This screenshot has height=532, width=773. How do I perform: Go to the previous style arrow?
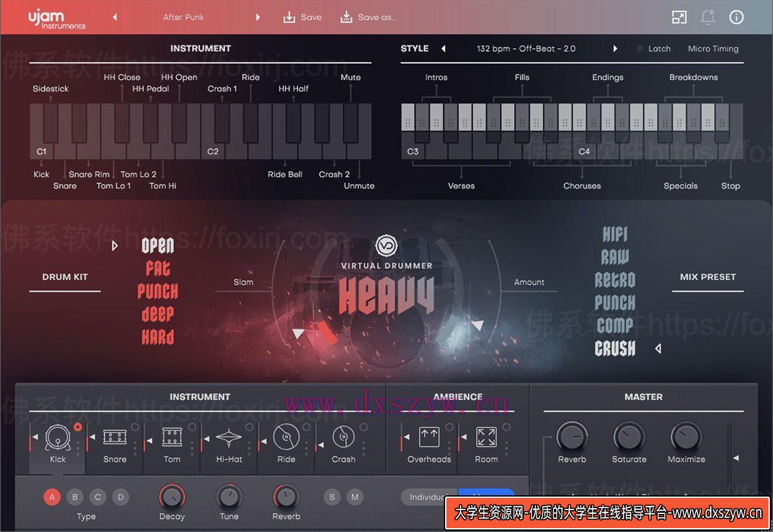point(443,49)
